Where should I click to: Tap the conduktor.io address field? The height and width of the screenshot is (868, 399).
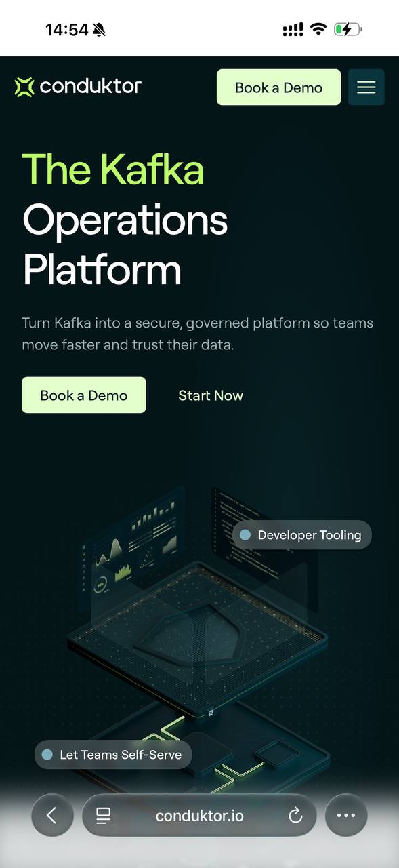coord(199,815)
